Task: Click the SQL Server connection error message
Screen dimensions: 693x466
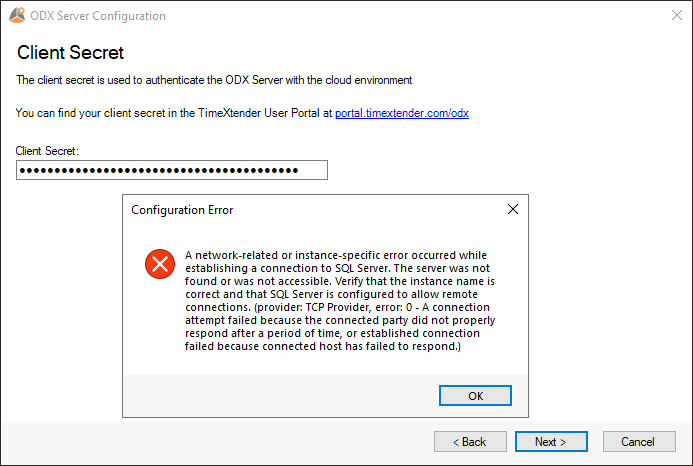Action: 340,301
